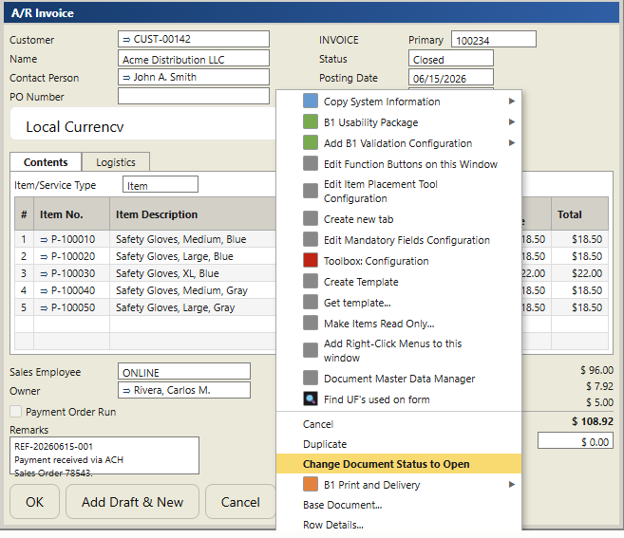Follow the link arrow for item P-100010
The image size is (624, 538).
pyautogui.click(x=44, y=240)
